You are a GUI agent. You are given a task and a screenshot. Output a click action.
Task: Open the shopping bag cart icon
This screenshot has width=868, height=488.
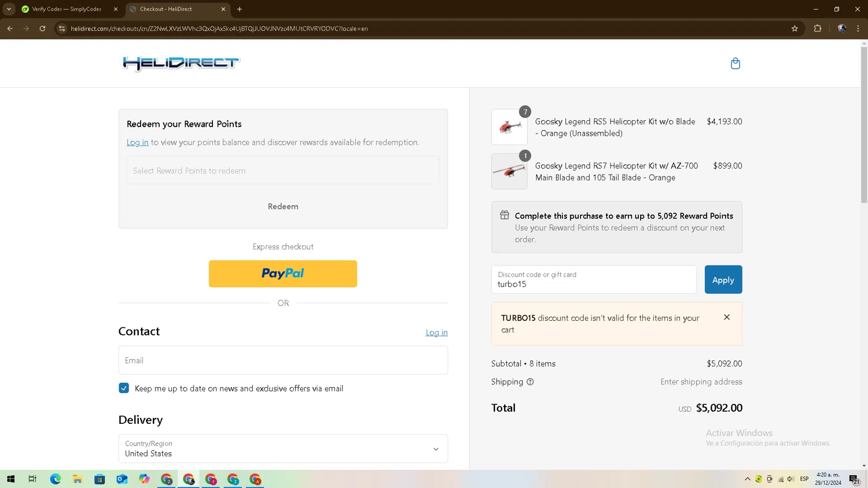coord(735,63)
